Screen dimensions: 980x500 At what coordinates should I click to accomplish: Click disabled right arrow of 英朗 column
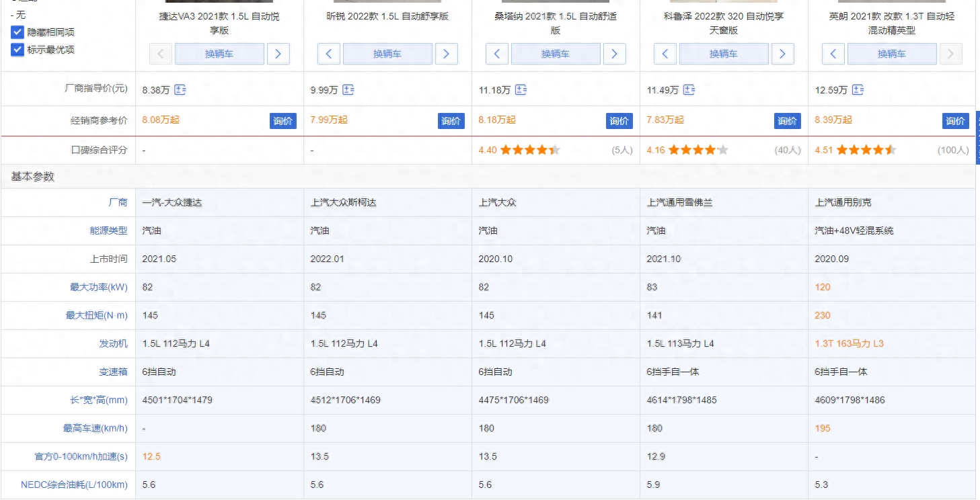tap(951, 54)
